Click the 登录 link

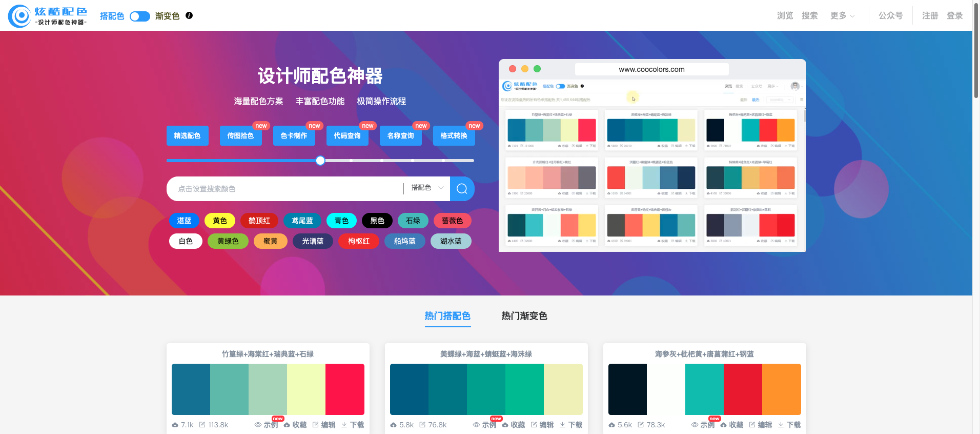(955, 15)
